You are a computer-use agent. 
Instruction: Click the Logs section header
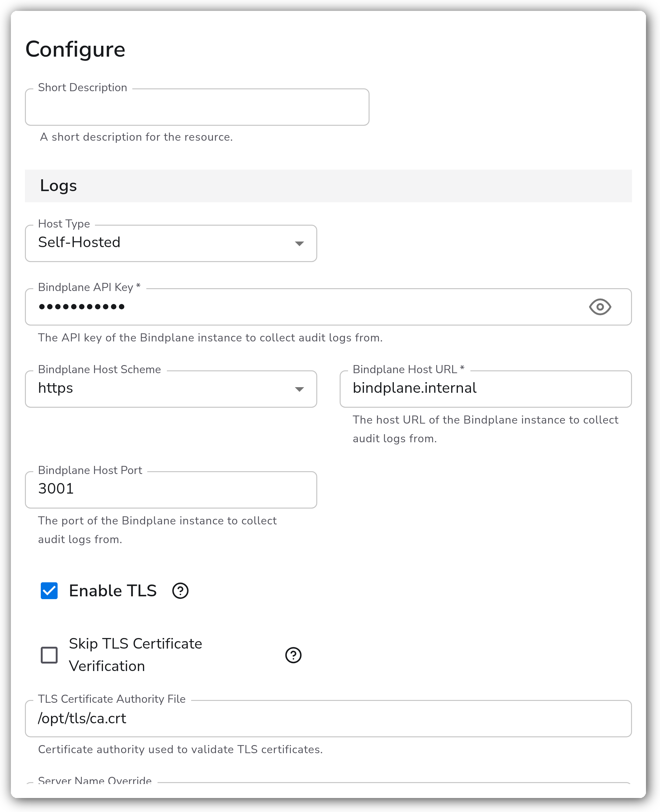pyautogui.click(x=328, y=186)
